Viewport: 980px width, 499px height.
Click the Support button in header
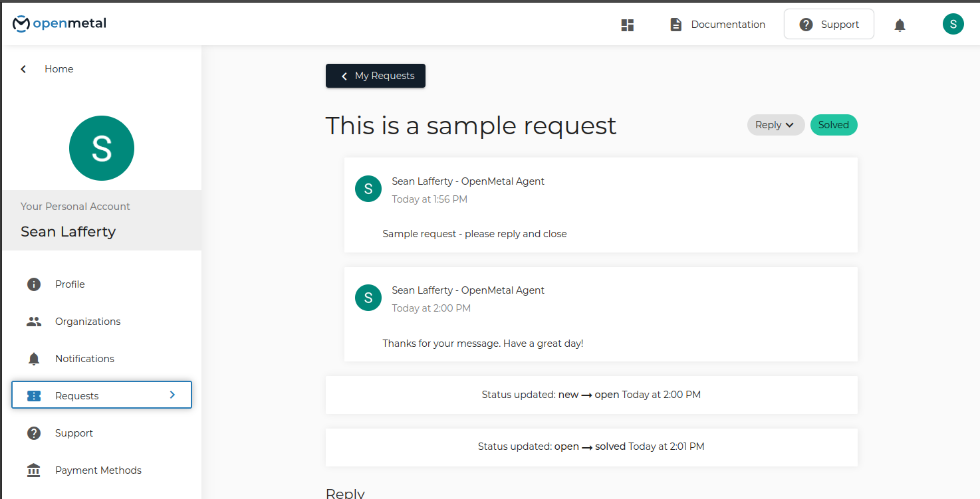[x=828, y=25]
